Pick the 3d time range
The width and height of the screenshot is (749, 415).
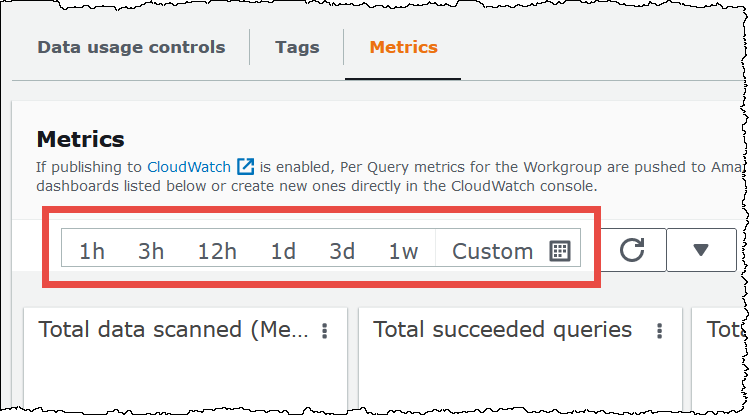(342, 251)
